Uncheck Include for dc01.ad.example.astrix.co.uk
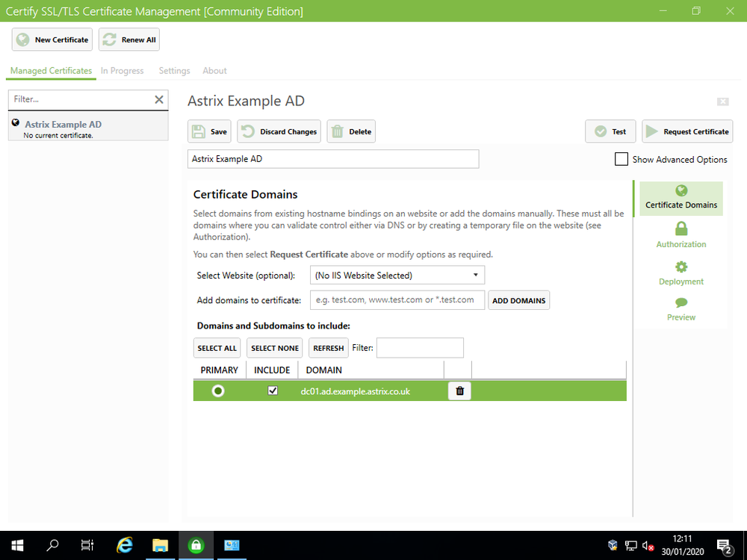This screenshot has height=560, width=747. [273, 390]
